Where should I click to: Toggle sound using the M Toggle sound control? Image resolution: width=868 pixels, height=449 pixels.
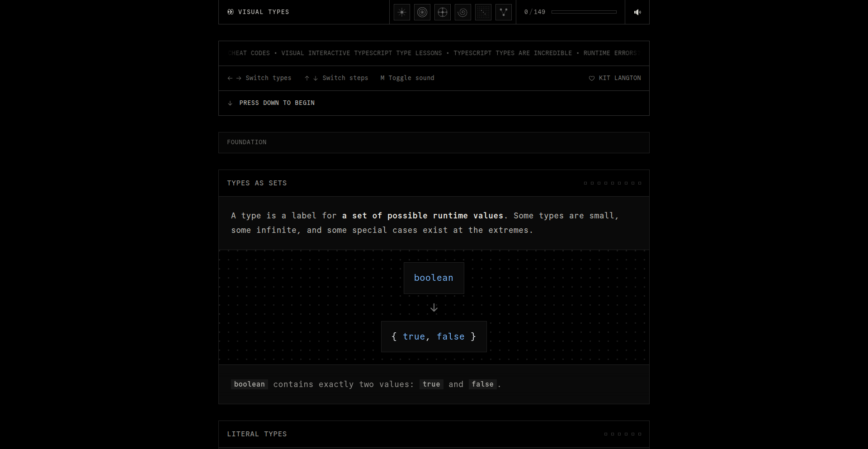coord(407,78)
